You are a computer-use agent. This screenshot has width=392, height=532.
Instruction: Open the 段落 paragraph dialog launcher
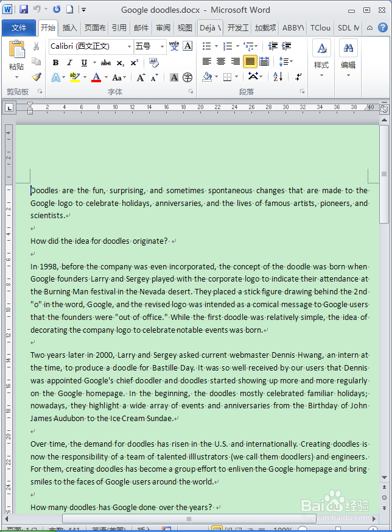(302, 91)
